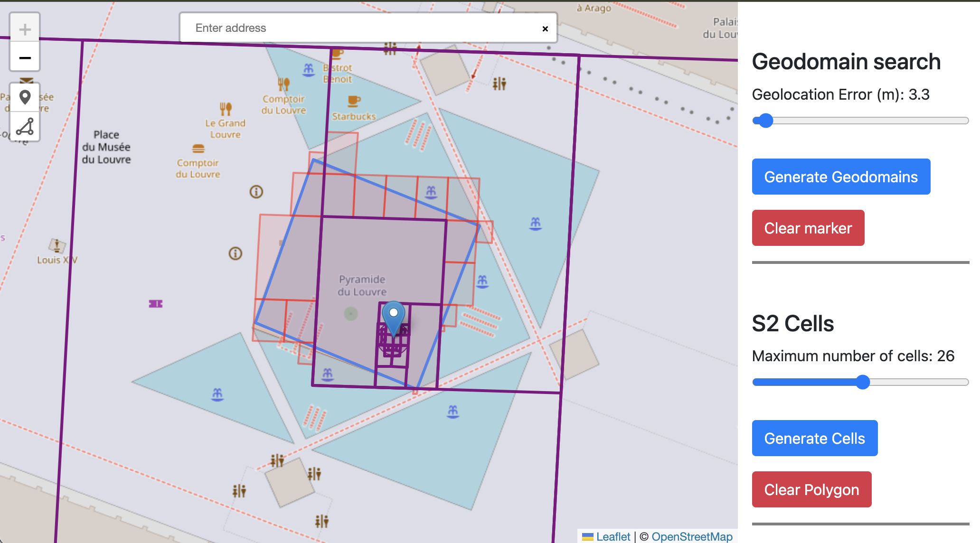Click the blue location marker pin
The height and width of the screenshot is (543, 980).
coord(393,317)
